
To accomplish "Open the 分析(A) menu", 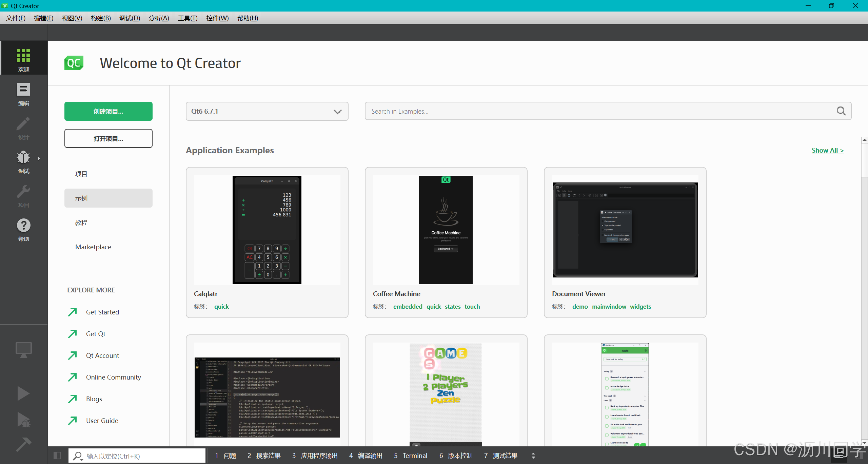I will tap(159, 18).
